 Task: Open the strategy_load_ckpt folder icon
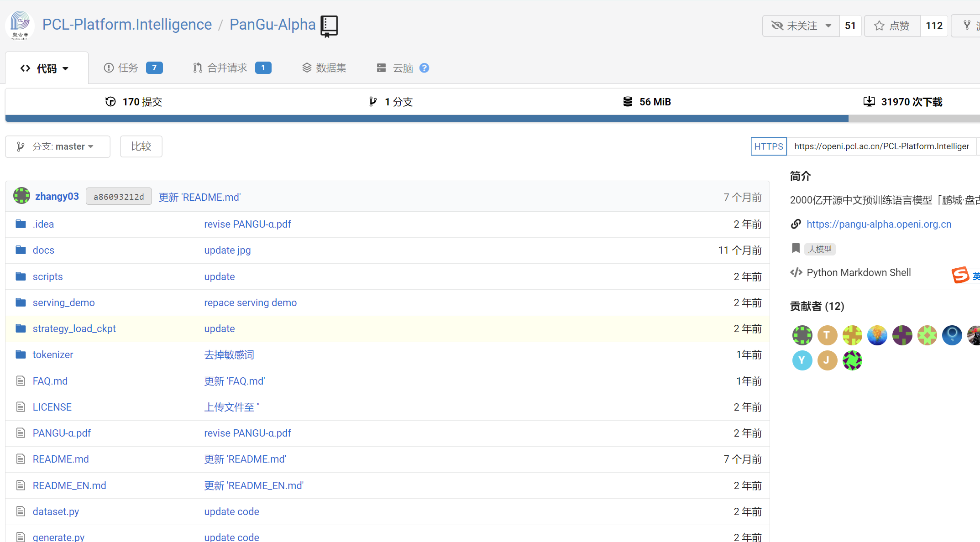21,328
